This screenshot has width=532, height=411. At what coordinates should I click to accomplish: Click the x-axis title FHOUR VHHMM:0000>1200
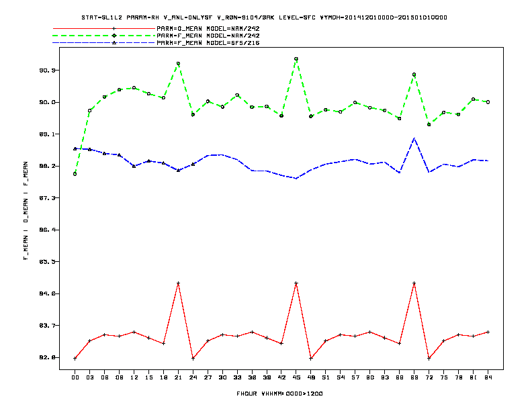tap(279, 394)
